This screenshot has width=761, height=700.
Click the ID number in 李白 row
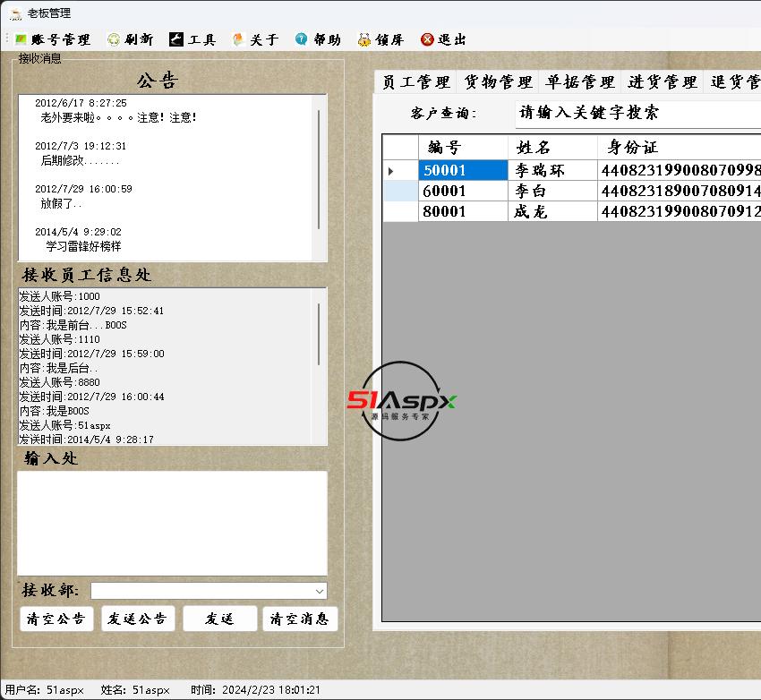(680, 192)
